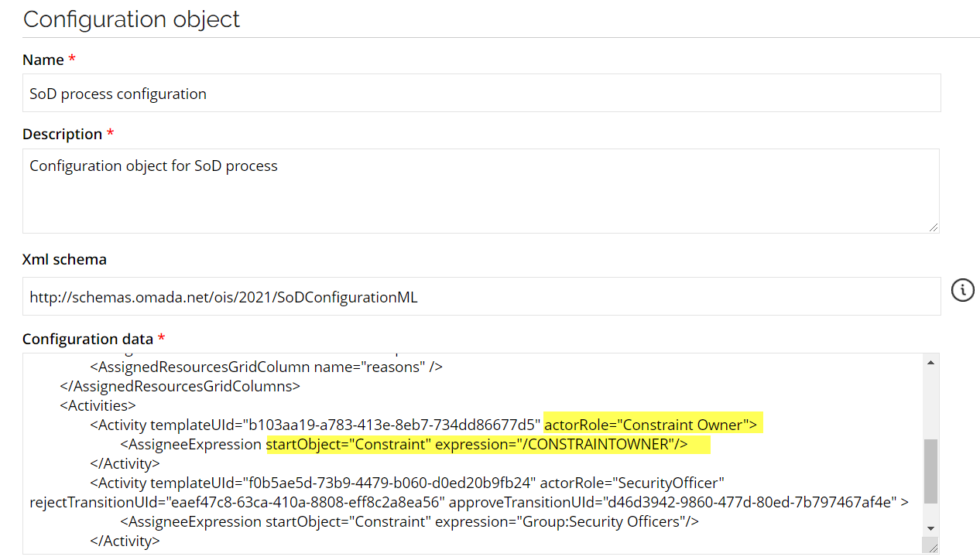
Task: Click the Group:Security Officers expression line
Action: (x=409, y=521)
